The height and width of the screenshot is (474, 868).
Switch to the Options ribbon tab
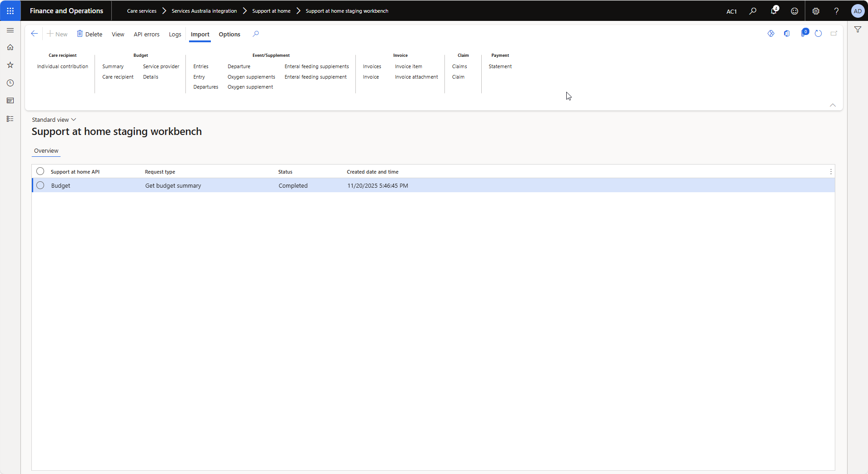click(229, 34)
